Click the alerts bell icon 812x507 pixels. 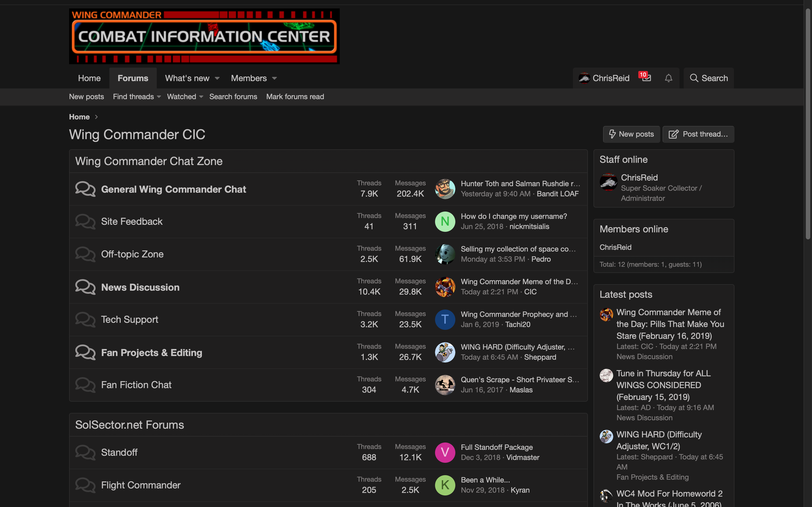[668, 78]
